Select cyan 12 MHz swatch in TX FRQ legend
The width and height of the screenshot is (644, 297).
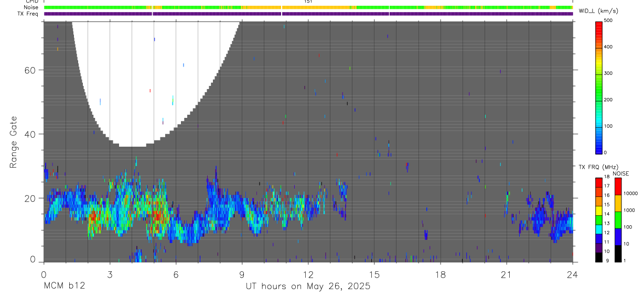(x=599, y=229)
